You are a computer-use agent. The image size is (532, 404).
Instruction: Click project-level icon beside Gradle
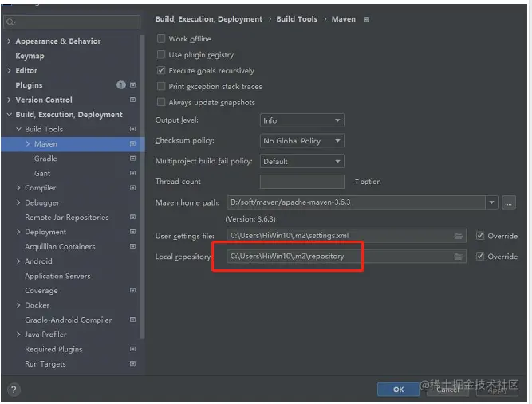pos(132,159)
